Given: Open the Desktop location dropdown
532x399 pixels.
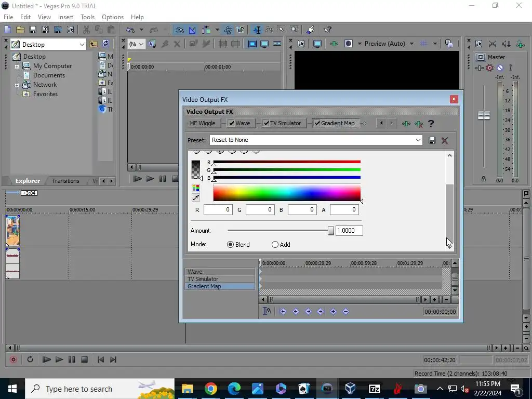Looking at the screenshot, I should (82, 45).
